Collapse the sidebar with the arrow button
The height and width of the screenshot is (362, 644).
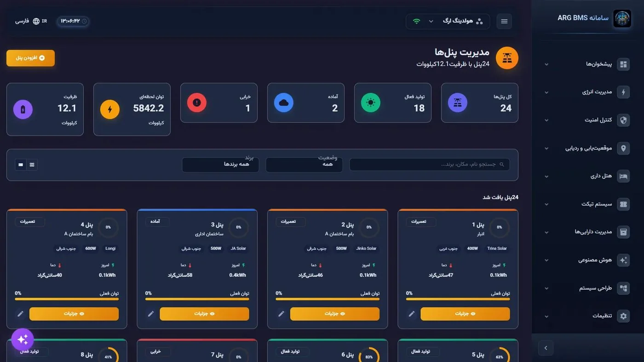click(546, 348)
